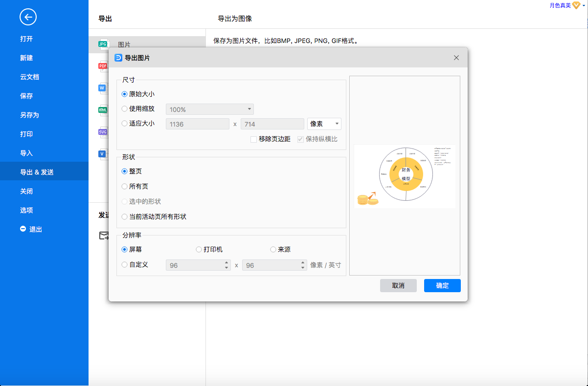The image size is (588, 386).
Task: Select the HTML export icon
Action: tap(103, 110)
